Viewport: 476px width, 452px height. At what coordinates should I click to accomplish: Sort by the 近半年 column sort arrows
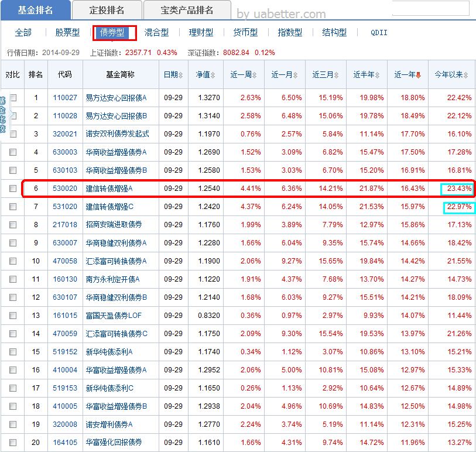click(377, 75)
